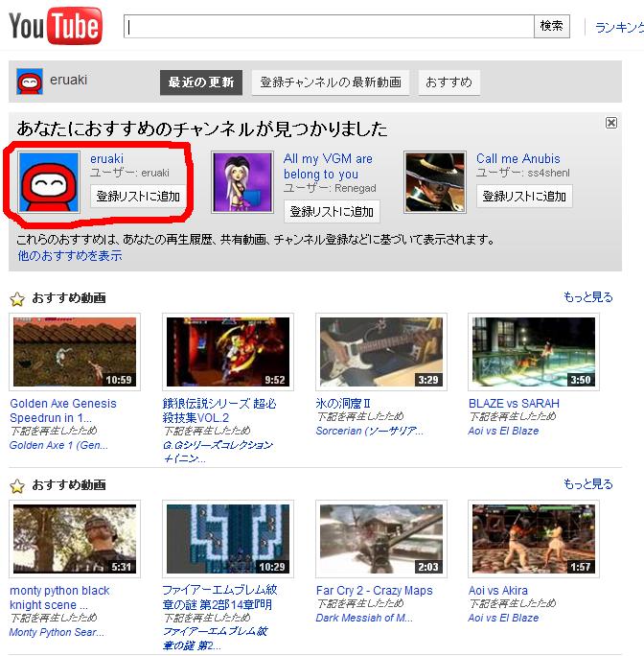Viewport: 644px width, 656px height.
Task: Open Far Cry 2 Crazy Maps thumbnail
Action: click(x=381, y=539)
